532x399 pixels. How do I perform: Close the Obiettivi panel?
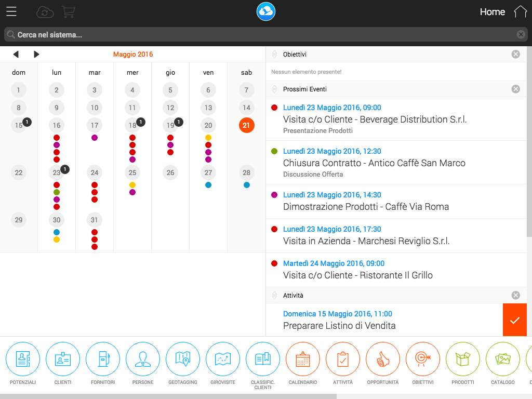click(516, 54)
